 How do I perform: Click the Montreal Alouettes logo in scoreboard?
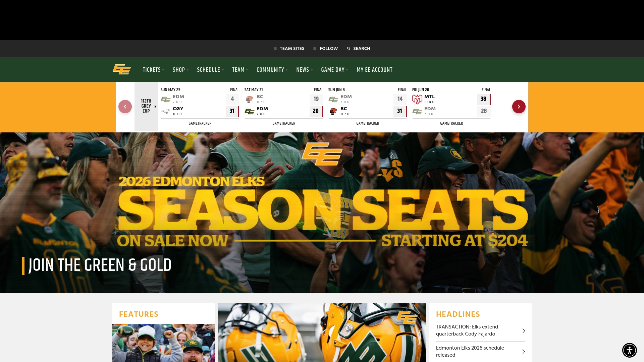[x=417, y=99]
